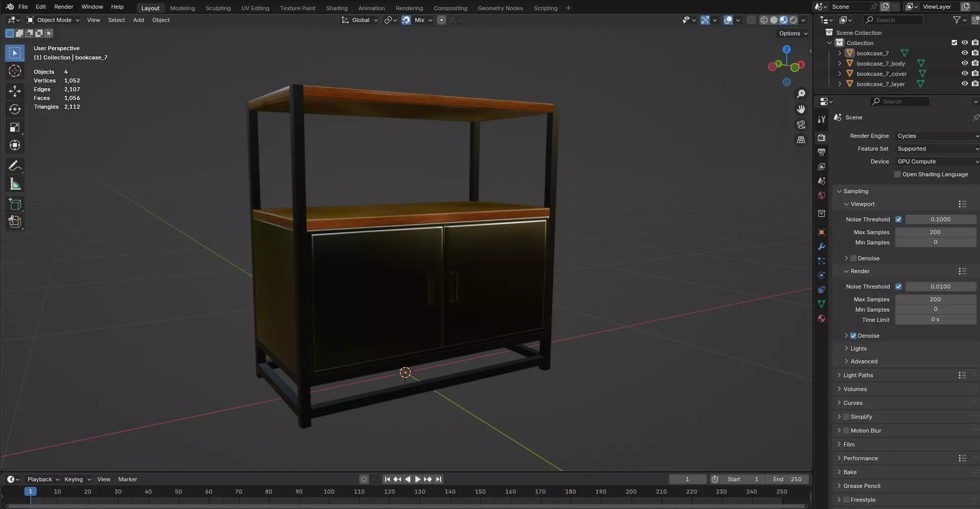Select the Scale tool

(x=15, y=127)
